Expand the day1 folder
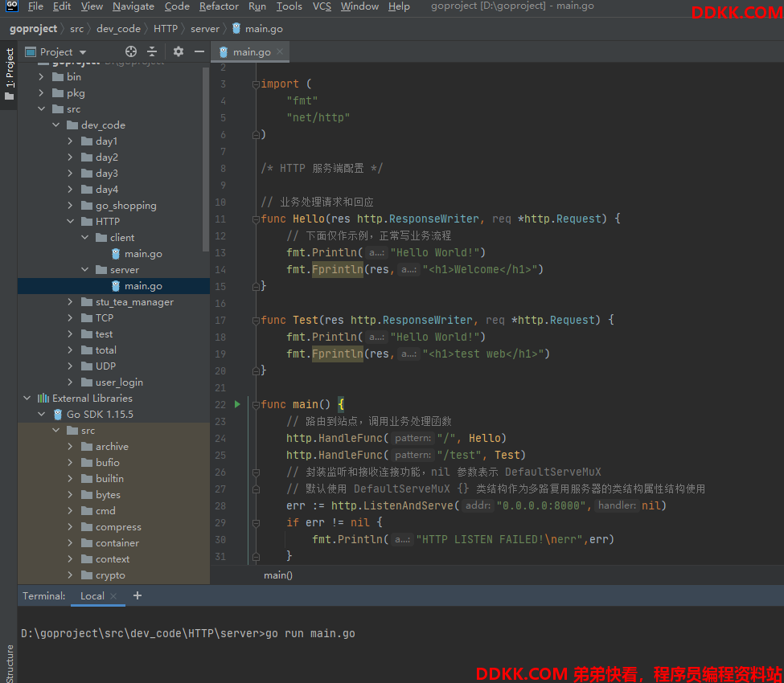784x683 pixels. pos(71,141)
